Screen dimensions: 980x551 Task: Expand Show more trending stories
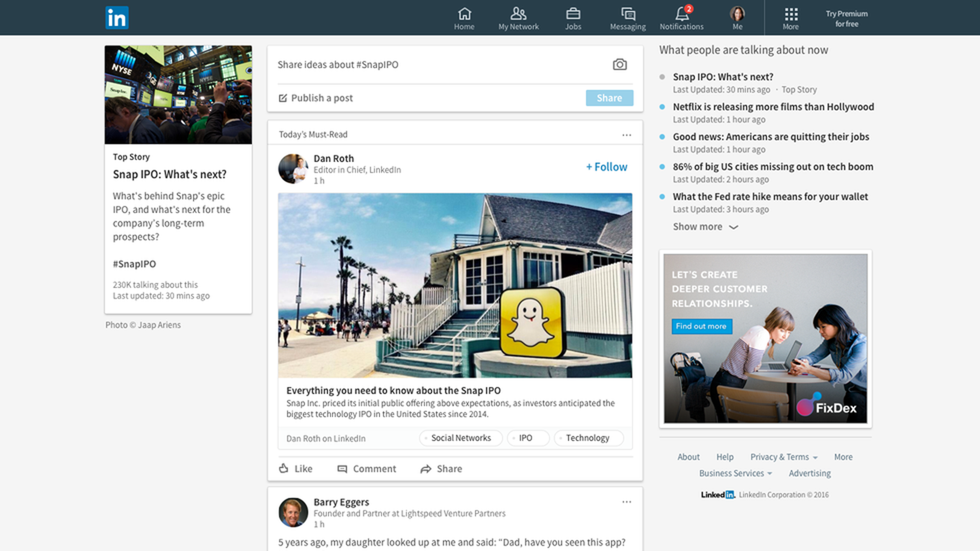coord(705,227)
